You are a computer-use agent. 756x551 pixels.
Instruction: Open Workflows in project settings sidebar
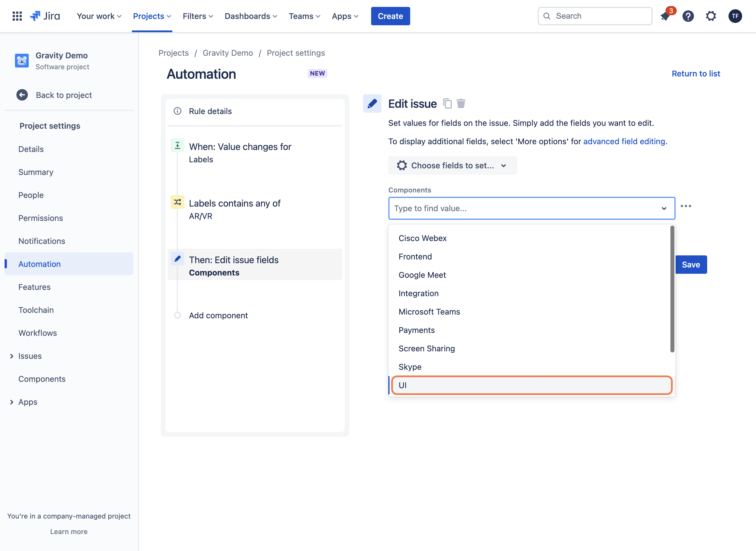coord(38,333)
